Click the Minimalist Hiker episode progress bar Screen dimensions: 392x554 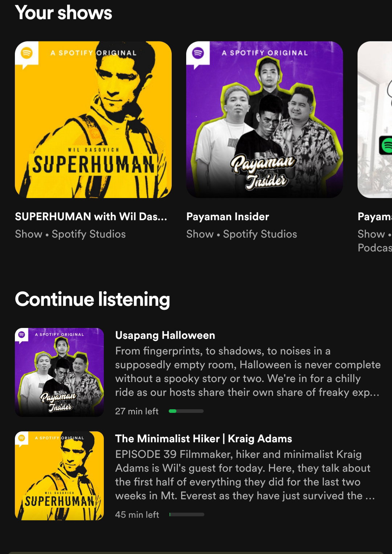[187, 514]
